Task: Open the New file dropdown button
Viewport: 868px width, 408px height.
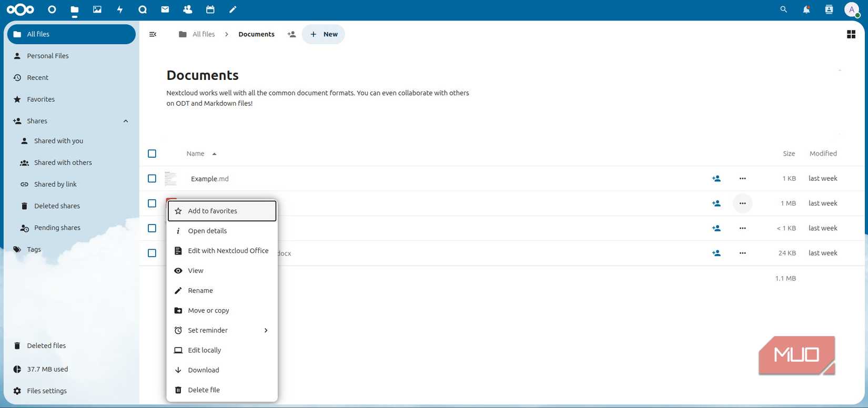Action: (x=324, y=34)
